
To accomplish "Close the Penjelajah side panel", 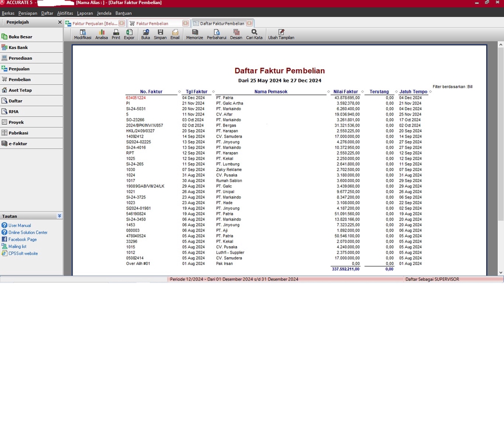I will pyautogui.click(x=58, y=22).
